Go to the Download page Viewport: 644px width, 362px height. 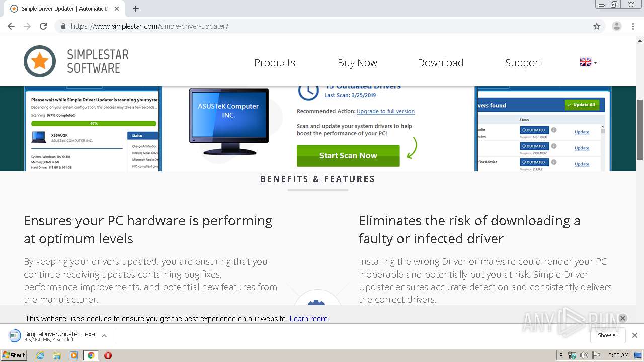[x=440, y=63]
